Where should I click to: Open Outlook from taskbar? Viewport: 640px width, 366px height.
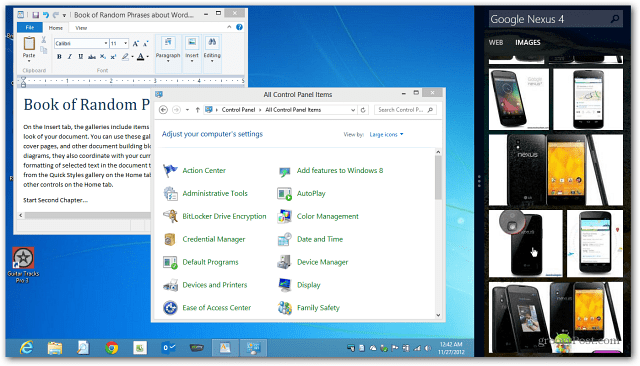click(x=169, y=348)
